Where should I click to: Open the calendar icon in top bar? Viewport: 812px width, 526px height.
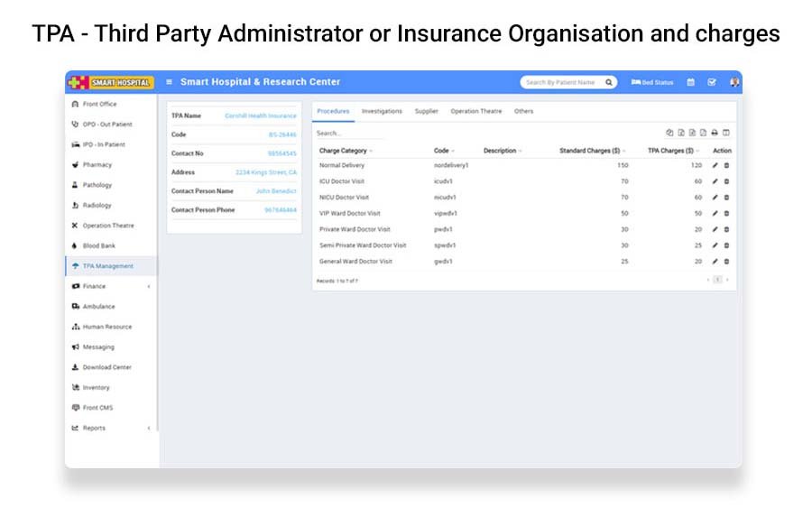tap(691, 82)
